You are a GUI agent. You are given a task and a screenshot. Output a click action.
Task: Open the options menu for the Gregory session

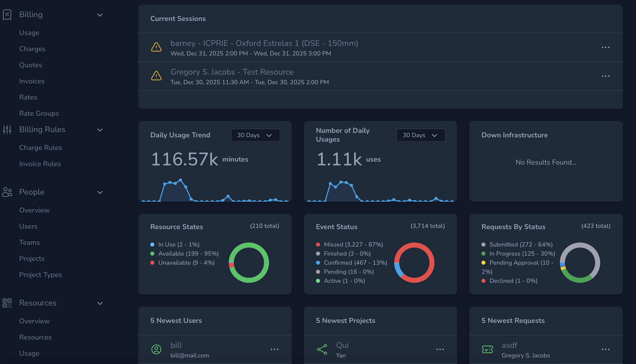606,76
